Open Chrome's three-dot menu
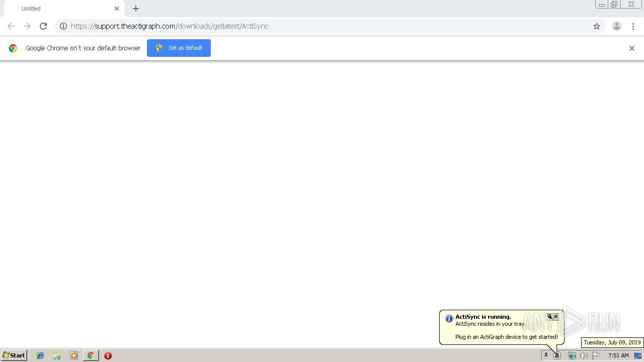 coord(633,26)
